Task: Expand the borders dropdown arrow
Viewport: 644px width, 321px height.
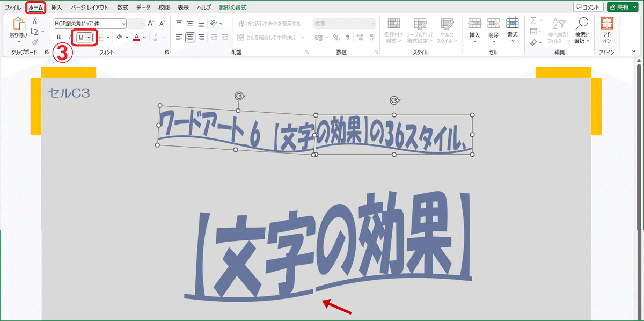Action: 108,37
